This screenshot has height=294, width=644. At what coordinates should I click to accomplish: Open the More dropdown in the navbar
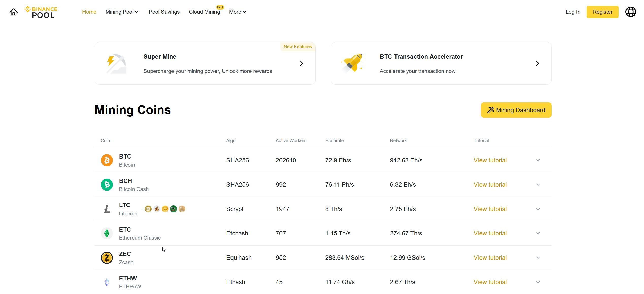[x=237, y=12]
